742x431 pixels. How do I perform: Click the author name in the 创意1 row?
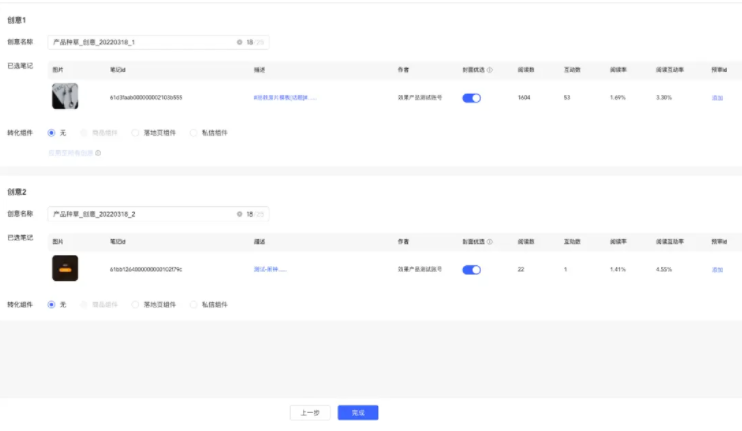pyautogui.click(x=420, y=97)
